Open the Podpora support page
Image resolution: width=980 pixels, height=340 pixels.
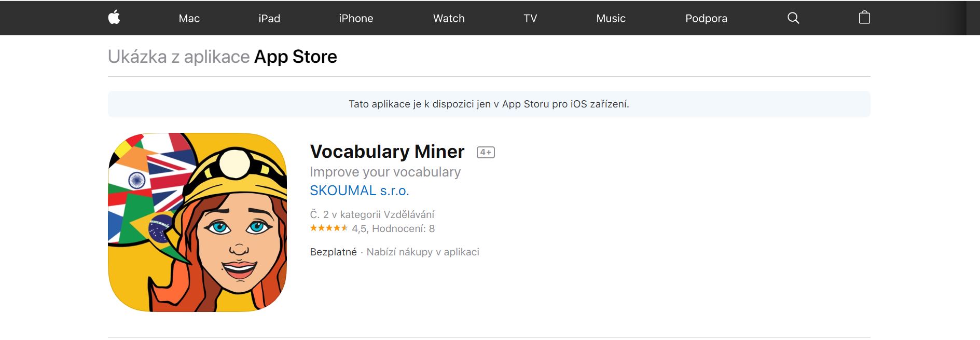(x=706, y=18)
